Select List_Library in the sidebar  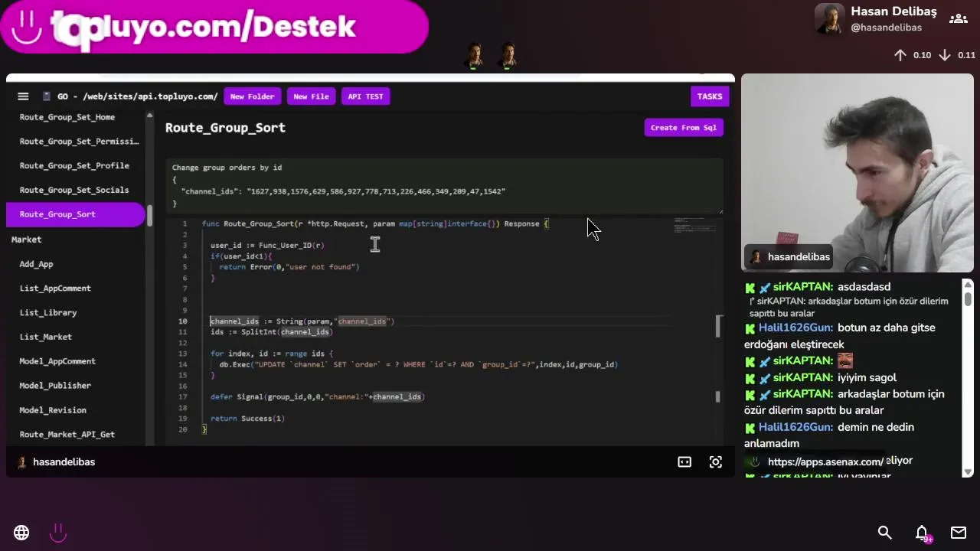point(48,313)
